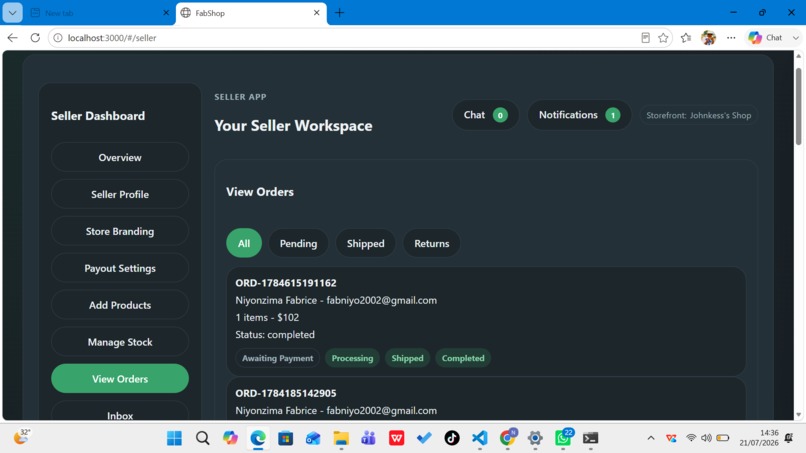Open Windows Settings from the taskbar

(x=535, y=438)
